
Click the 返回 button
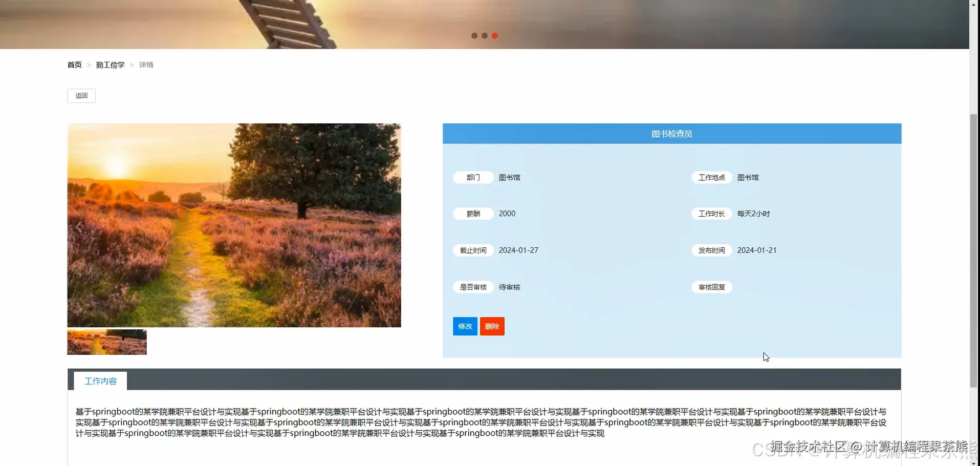[x=81, y=96]
